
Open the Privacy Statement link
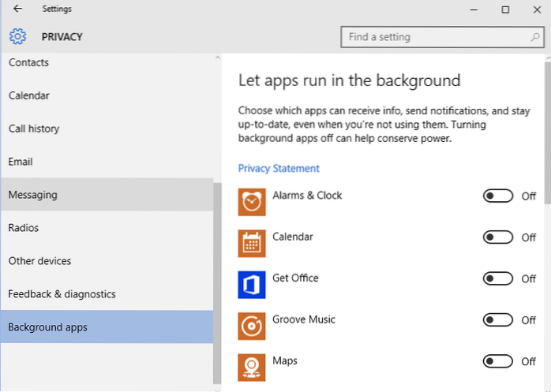coord(279,168)
